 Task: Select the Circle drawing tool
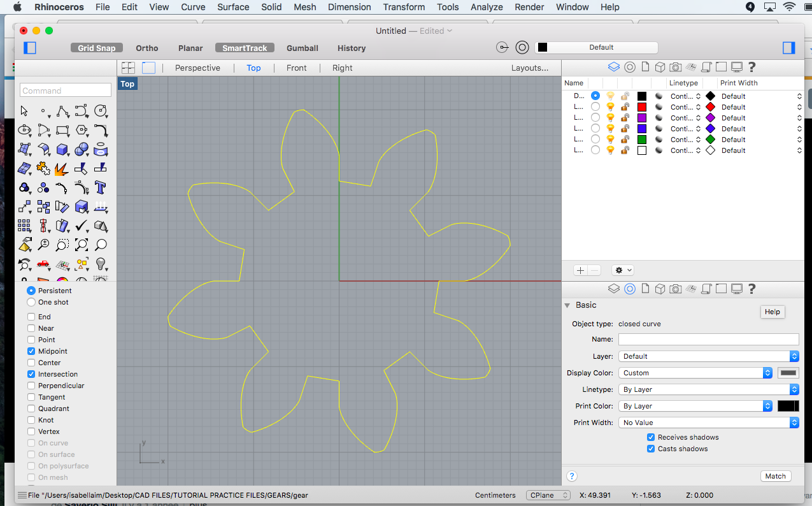pos(100,111)
